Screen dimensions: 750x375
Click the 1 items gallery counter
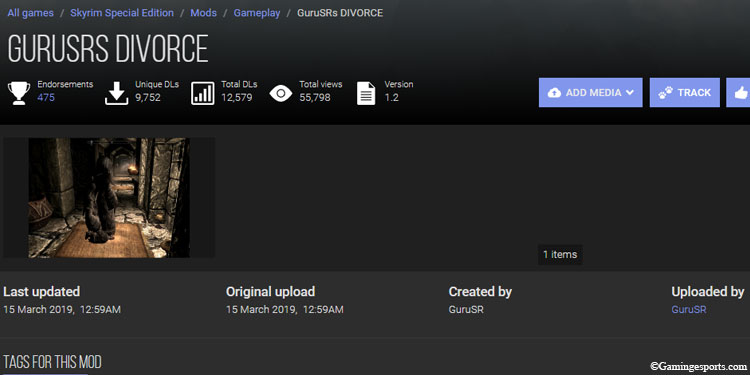(x=560, y=254)
